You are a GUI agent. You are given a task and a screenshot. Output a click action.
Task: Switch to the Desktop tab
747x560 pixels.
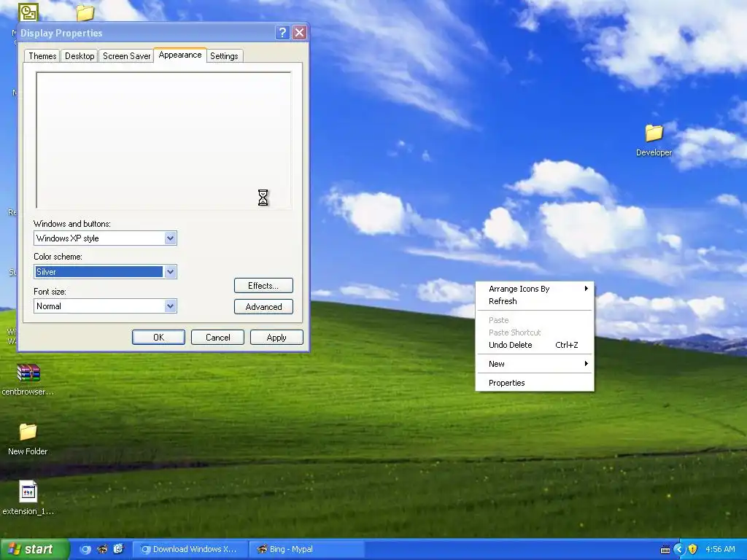[x=80, y=55]
